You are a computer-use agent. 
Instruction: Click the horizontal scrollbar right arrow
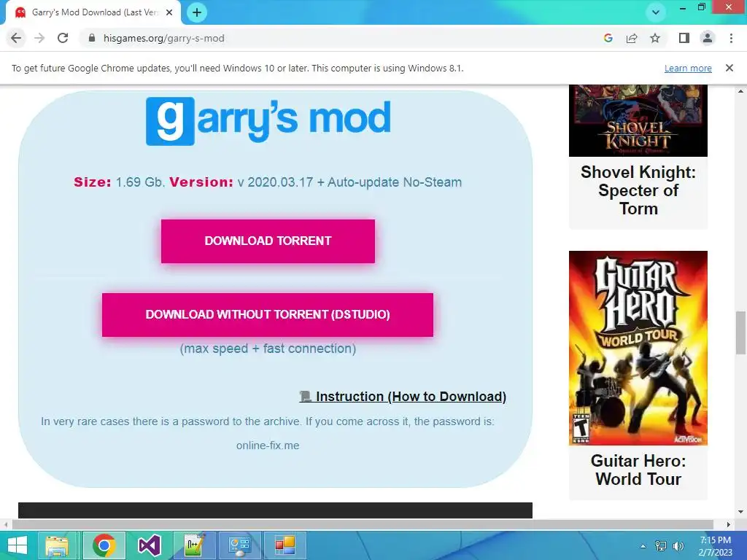click(x=729, y=525)
